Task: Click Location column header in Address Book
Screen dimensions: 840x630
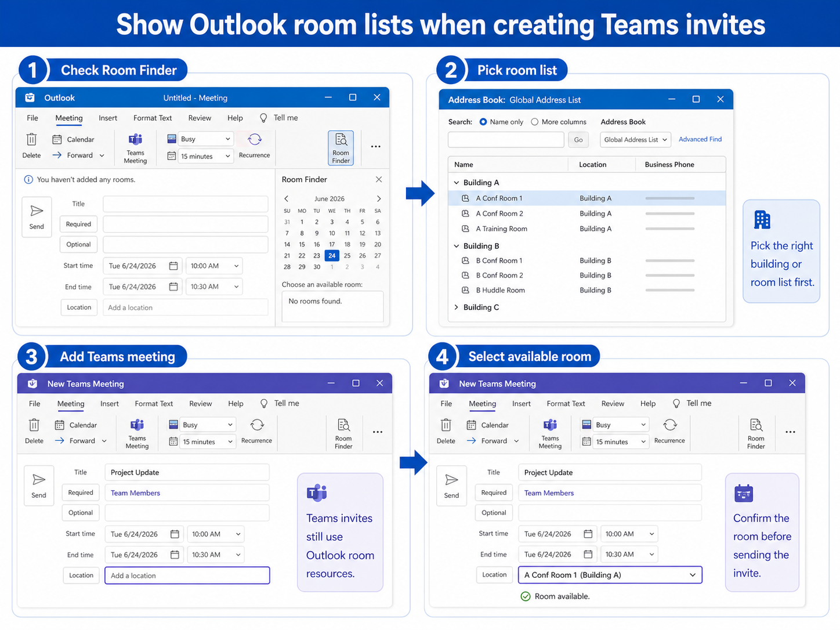Action: (x=593, y=165)
